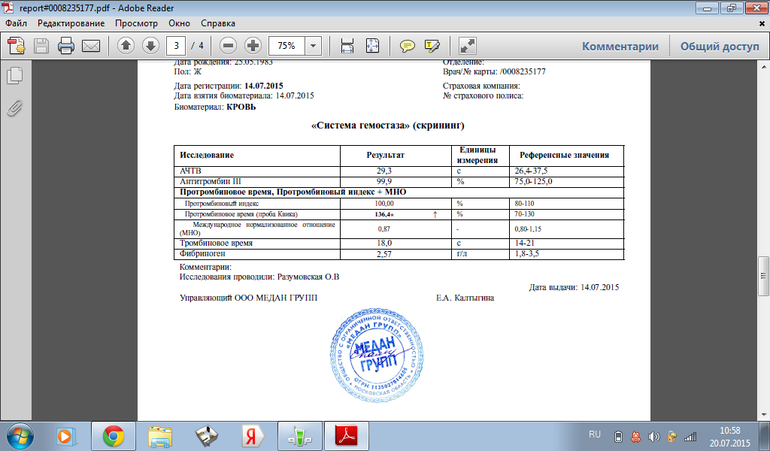The image size is (770, 451).
Task: Open the attachments paperclip panel
Action: click(x=14, y=106)
